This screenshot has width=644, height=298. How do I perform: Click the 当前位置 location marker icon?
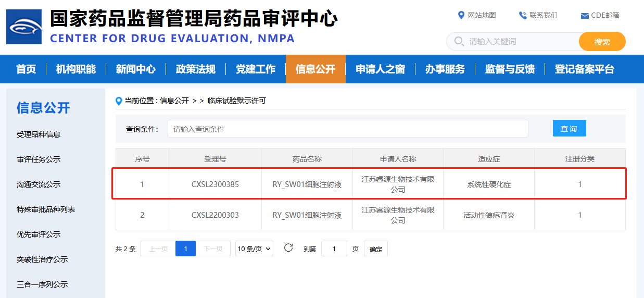click(119, 101)
